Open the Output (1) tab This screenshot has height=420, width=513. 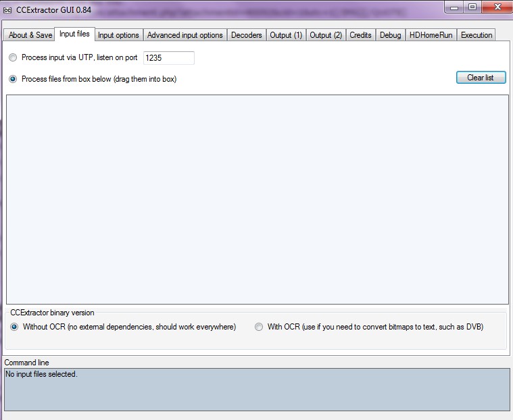[x=286, y=35]
